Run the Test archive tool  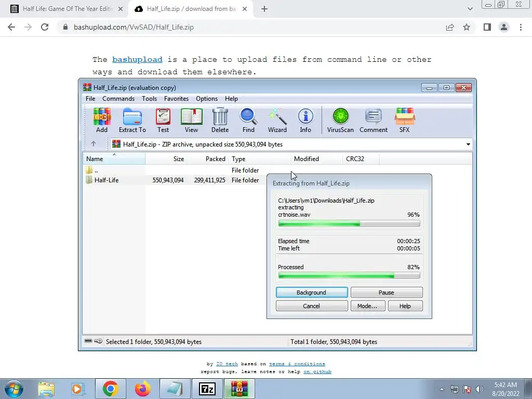coord(163,121)
